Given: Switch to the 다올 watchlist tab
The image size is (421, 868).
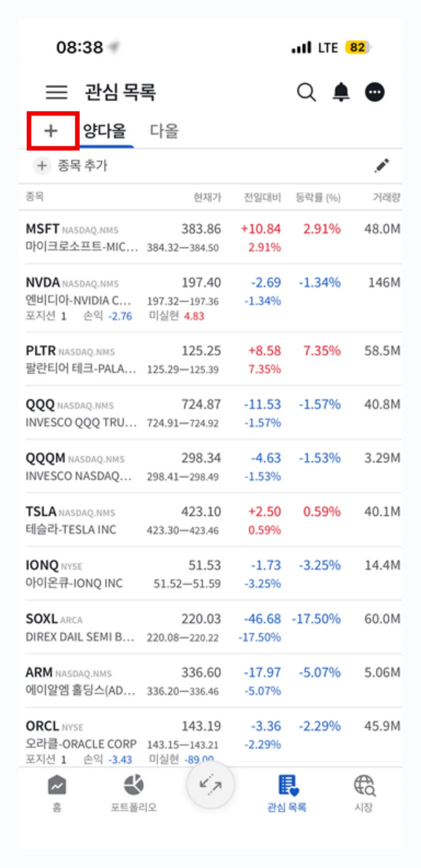Looking at the screenshot, I should tap(164, 131).
